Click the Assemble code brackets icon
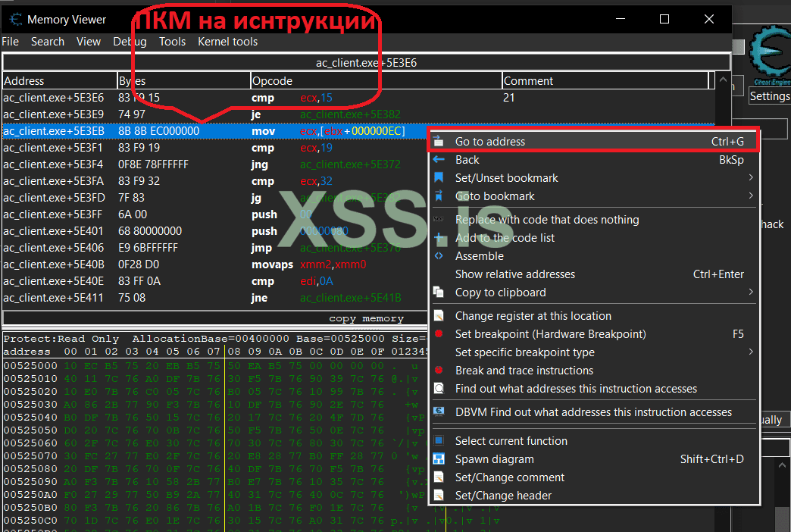 439,256
